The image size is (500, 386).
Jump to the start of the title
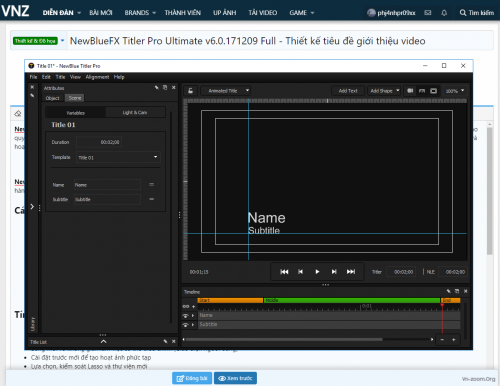284,272
